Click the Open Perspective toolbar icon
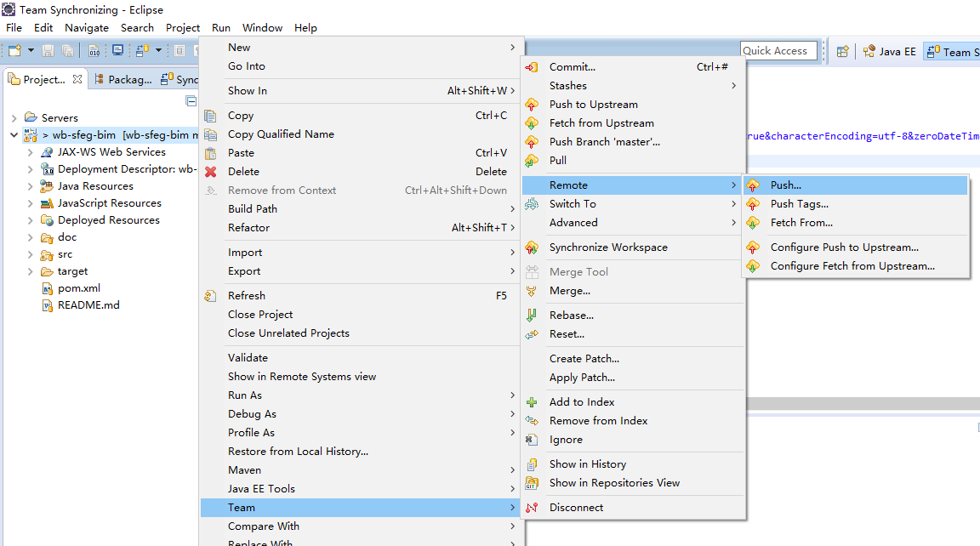Image resolution: width=980 pixels, height=546 pixels. (842, 52)
